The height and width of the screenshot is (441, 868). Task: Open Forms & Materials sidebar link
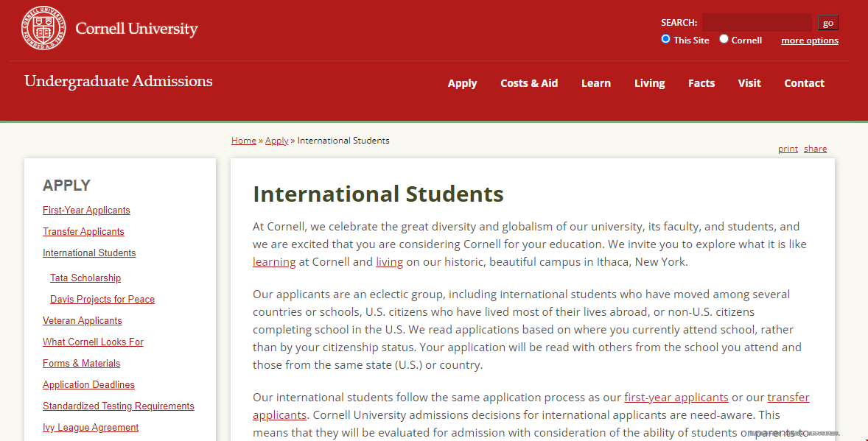[x=81, y=364]
